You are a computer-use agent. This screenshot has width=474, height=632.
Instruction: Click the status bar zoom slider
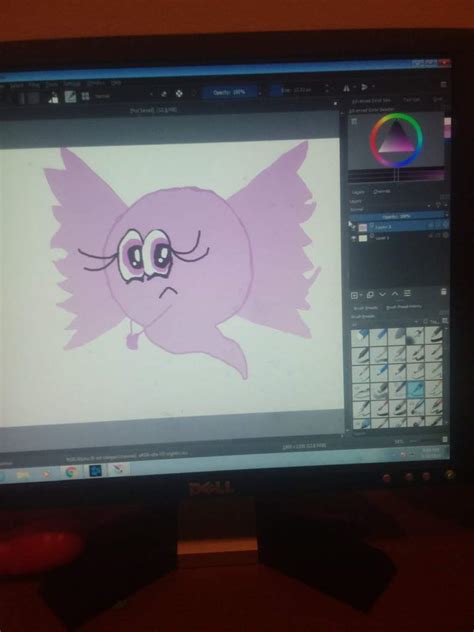tap(423, 441)
